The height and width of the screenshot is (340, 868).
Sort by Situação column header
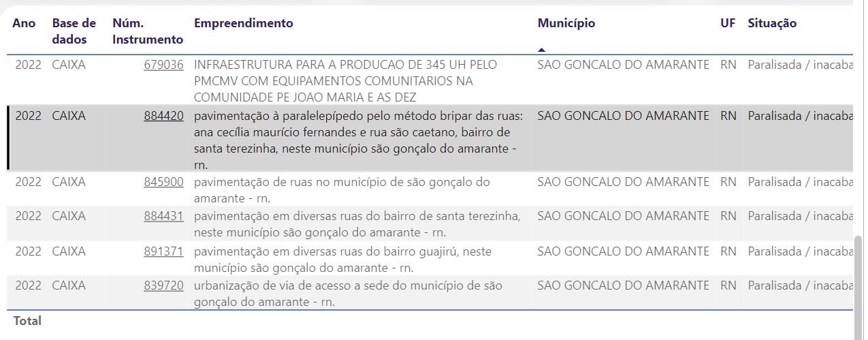point(772,24)
